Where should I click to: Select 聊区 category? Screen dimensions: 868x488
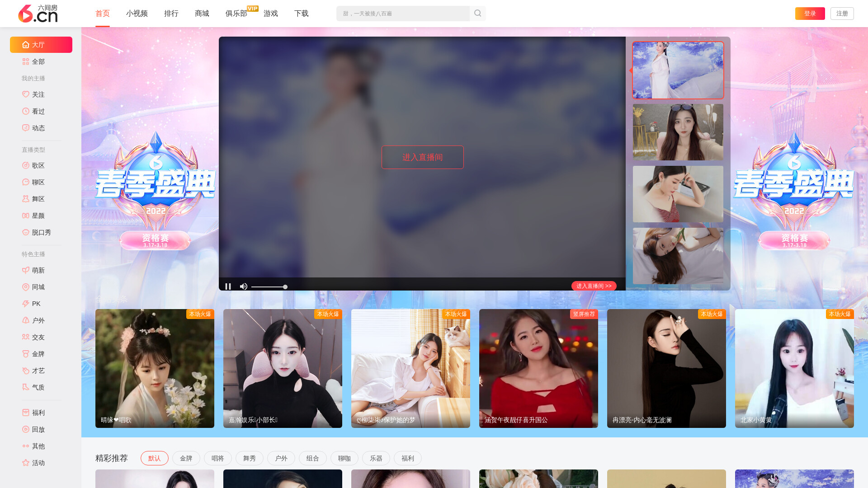[x=41, y=182]
